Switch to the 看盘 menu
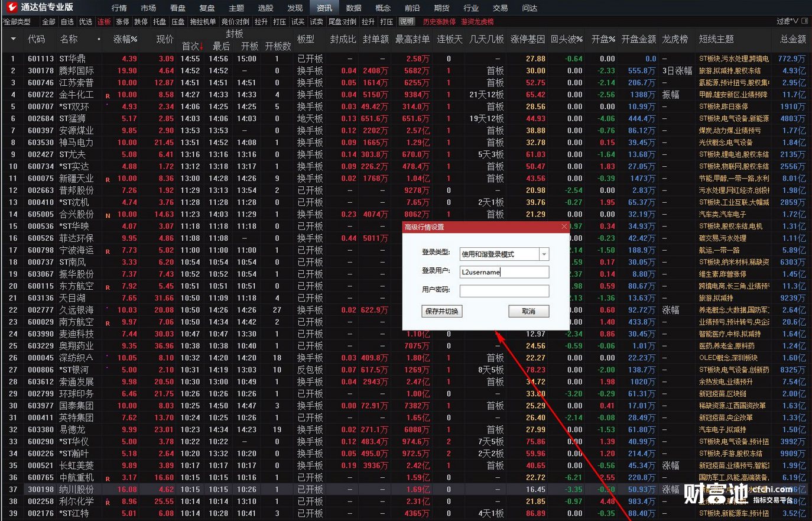812x521 pixels. pos(177,8)
